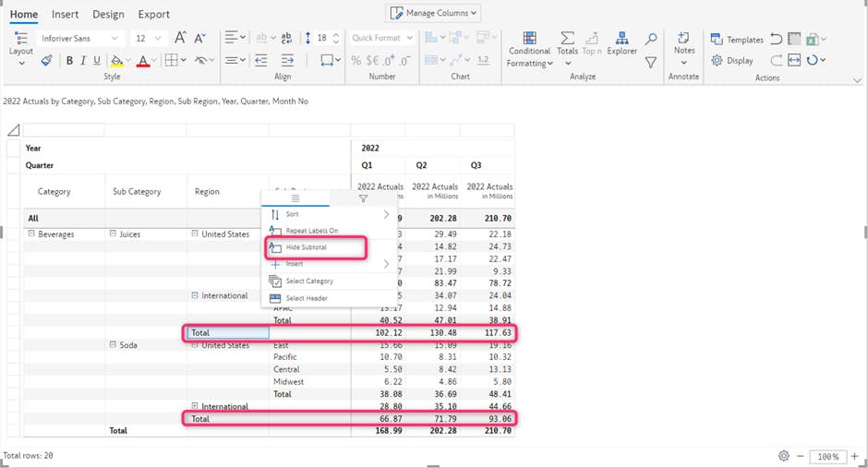Click the search magnifier in Analyze group

point(651,39)
